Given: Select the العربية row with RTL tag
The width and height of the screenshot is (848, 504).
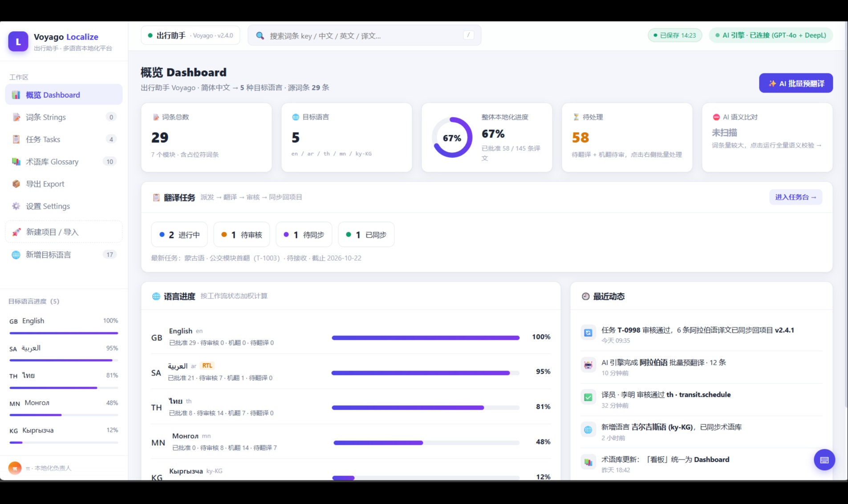Looking at the screenshot, I should click(351, 371).
